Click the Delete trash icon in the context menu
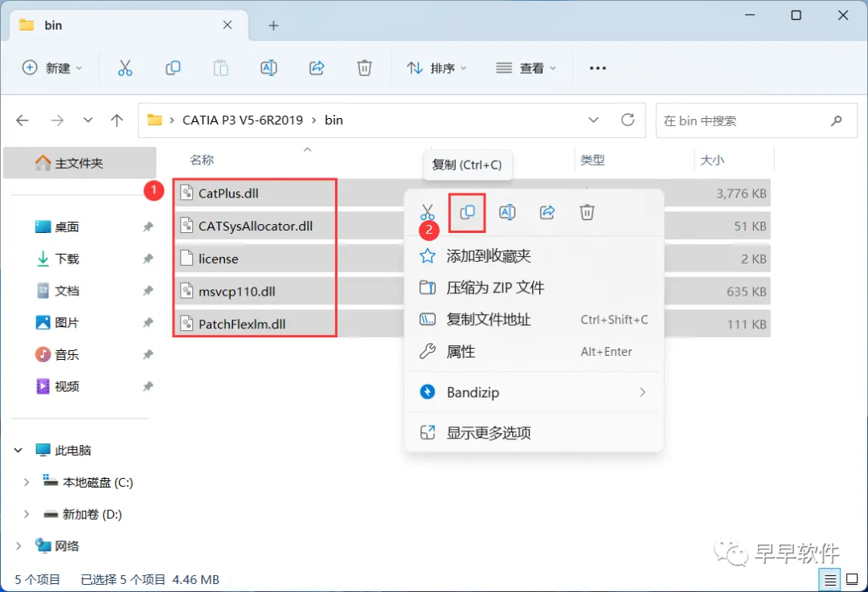The height and width of the screenshot is (592, 868). point(587,212)
